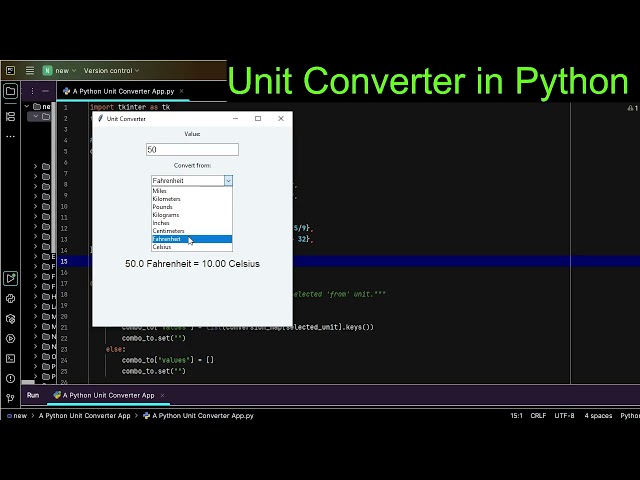The image size is (640, 480).
Task: Click the 'else:' statement on line 23
Action: click(x=116, y=349)
